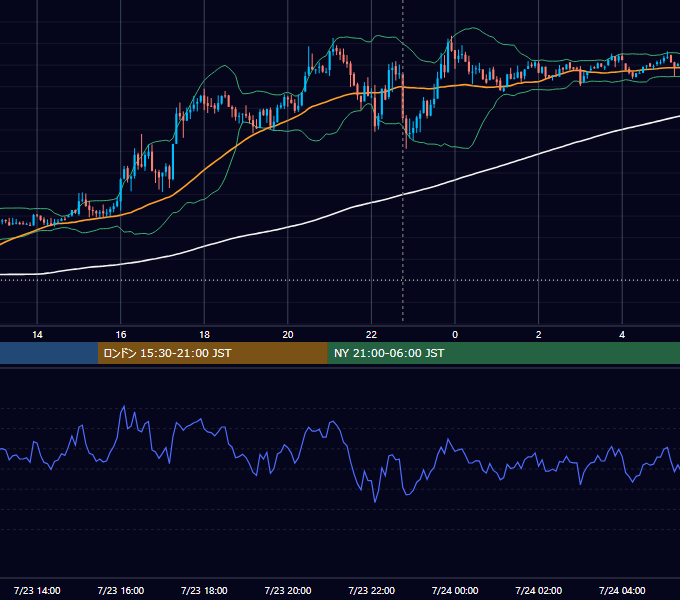Viewport: 680px width, 600px height.
Task: Click the 7/23 18:00 time label
Action: (204, 590)
